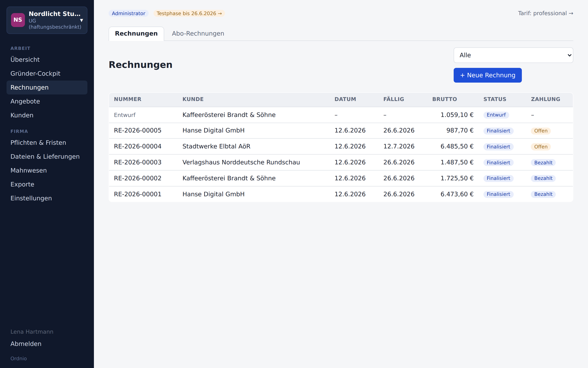Click Kaffeerösterei Brandt & Söhne in draft row
Screen dimensions: 588x368
tap(229, 115)
